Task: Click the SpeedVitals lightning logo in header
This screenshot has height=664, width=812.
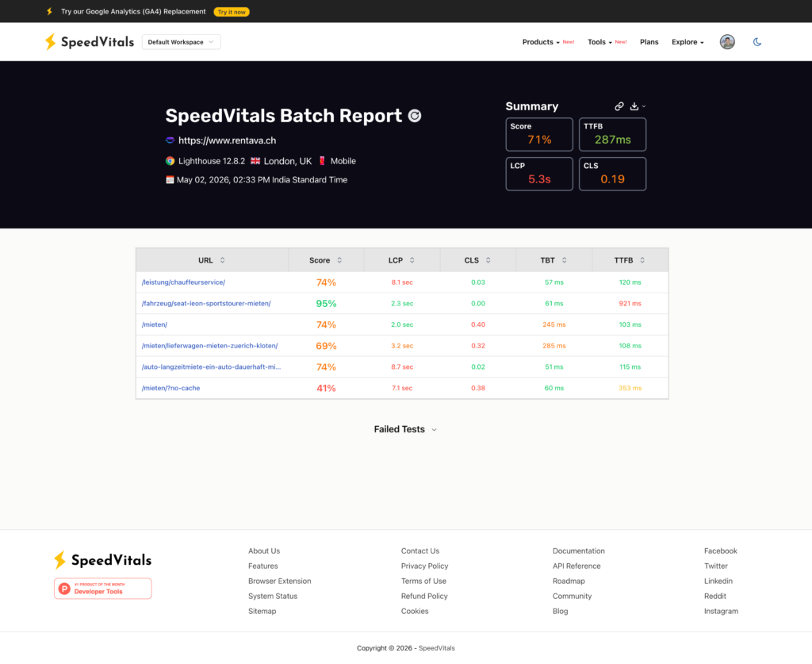Action: click(x=50, y=42)
